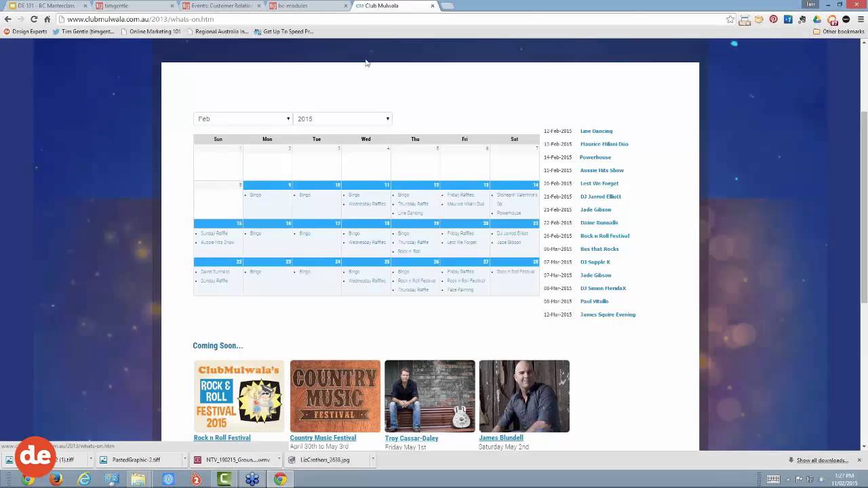Open Get Up To Speed bookmark
868x488 pixels.
coord(283,31)
